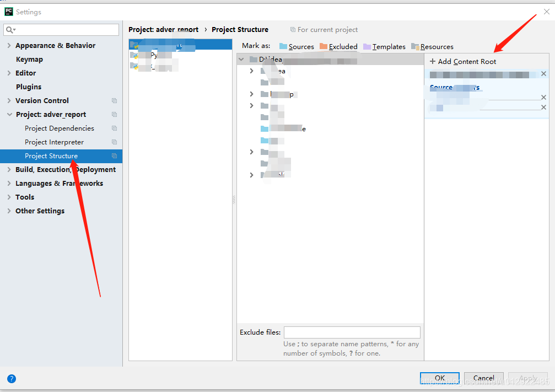Remove the second source folder entry
This screenshot has height=392, width=555.
click(543, 108)
